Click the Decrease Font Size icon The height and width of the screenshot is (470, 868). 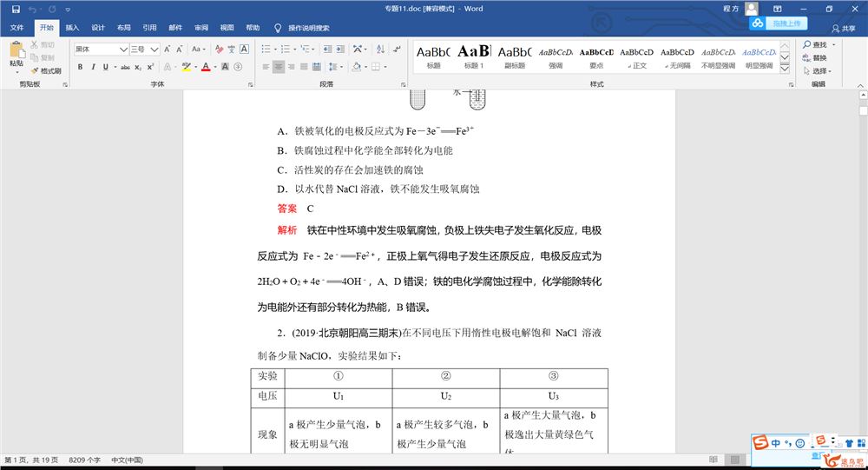[x=180, y=50]
